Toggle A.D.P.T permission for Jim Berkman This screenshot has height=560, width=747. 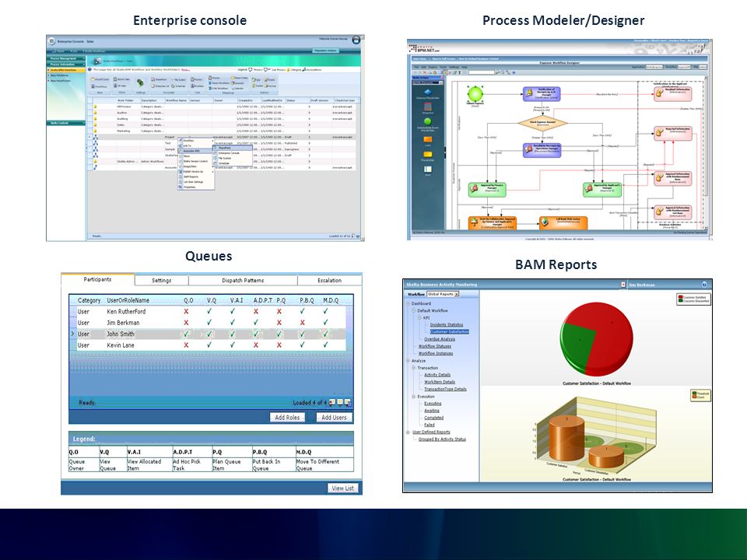256,323
